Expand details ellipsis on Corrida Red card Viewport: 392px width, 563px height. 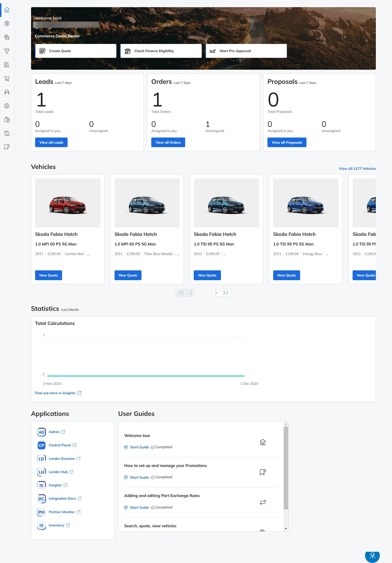(x=89, y=254)
